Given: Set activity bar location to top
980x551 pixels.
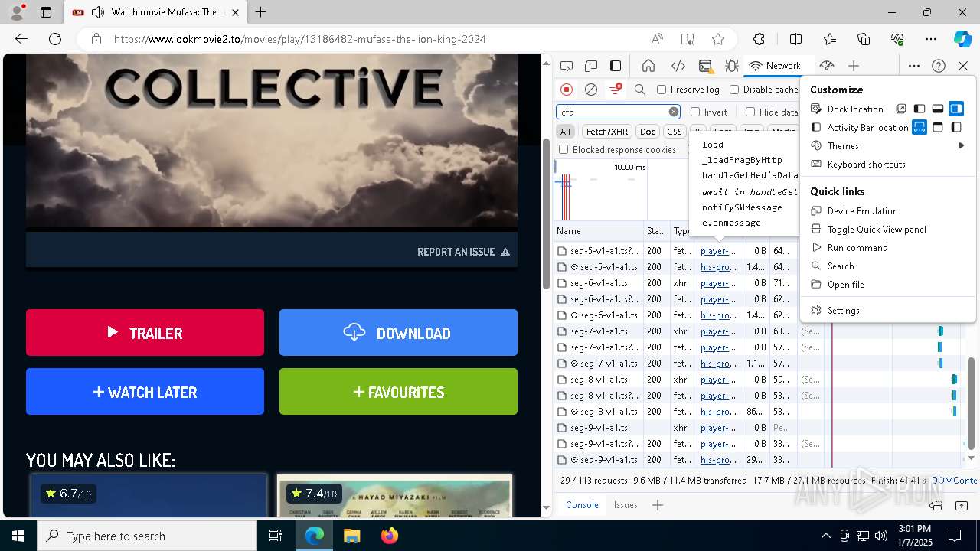Looking at the screenshot, I should [x=920, y=127].
